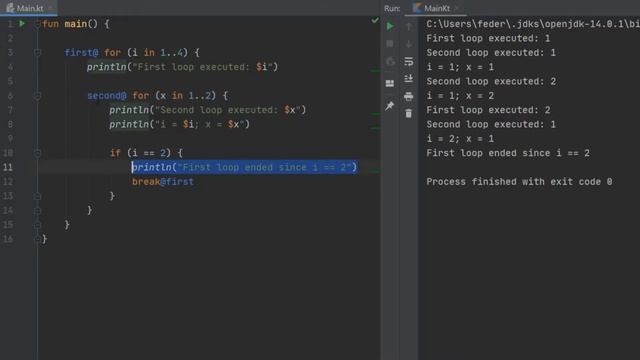Click the openjdk path line in console

coord(533,24)
